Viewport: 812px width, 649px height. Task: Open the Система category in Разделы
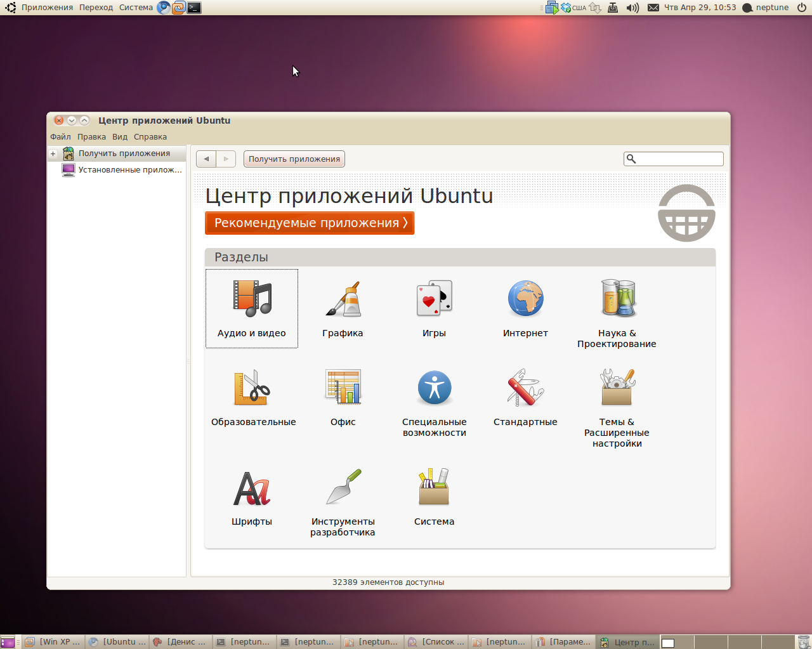434,498
